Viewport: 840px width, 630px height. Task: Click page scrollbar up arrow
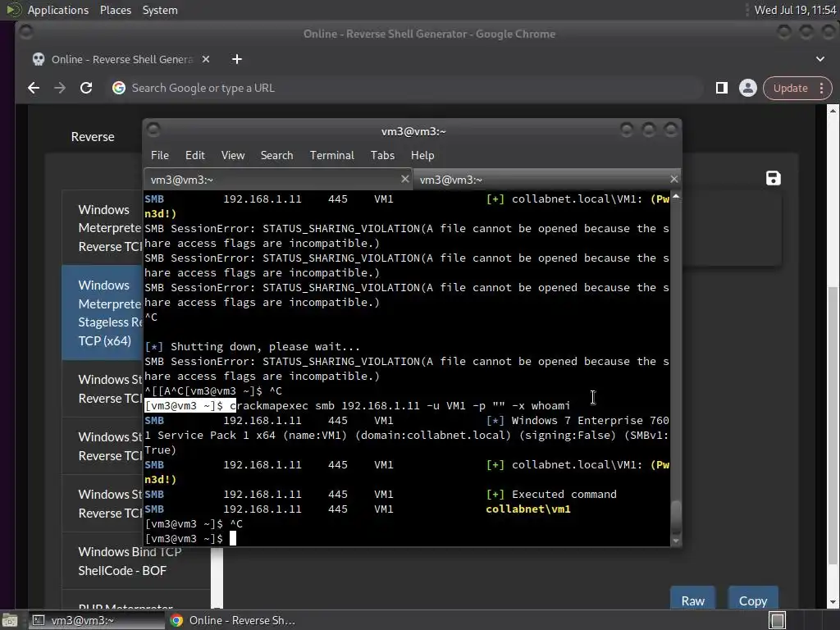pyautogui.click(x=833, y=111)
